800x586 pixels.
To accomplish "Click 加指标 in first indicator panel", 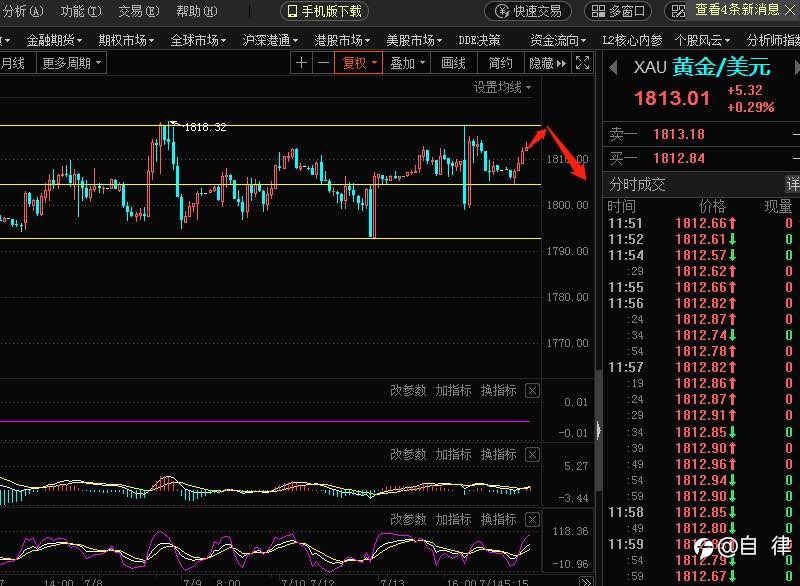I will tap(453, 391).
